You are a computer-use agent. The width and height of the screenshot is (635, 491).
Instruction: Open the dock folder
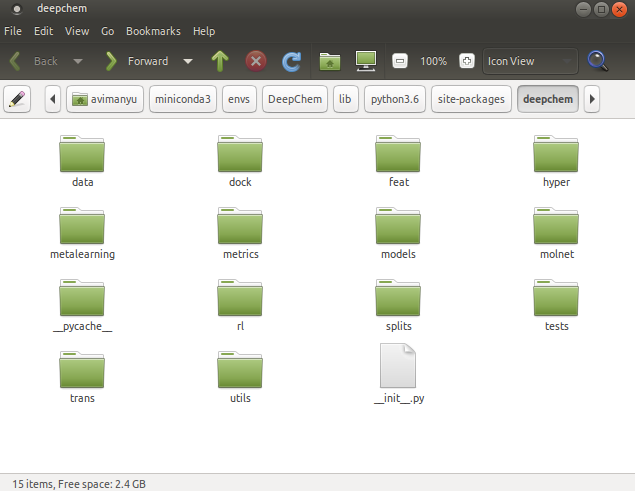[240, 161]
